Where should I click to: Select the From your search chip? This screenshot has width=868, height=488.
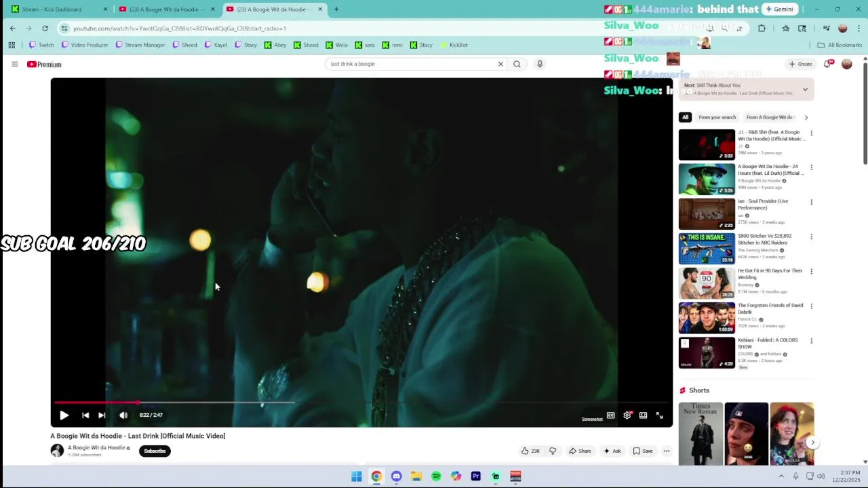[x=717, y=117]
